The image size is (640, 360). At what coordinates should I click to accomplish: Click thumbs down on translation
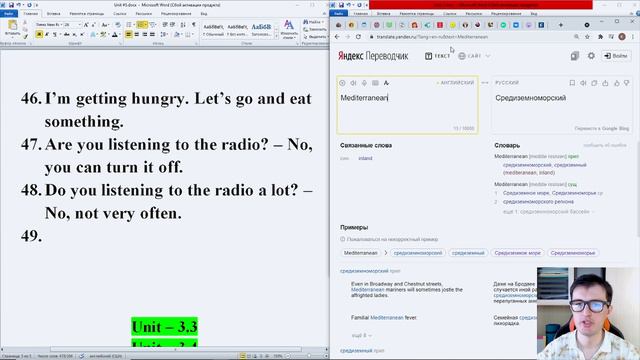click(627, 83)
